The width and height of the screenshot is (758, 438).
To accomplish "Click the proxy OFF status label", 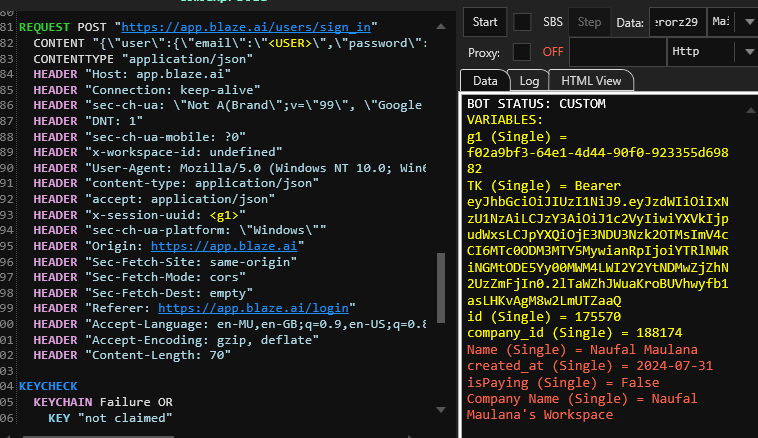I will click(553, 52).
